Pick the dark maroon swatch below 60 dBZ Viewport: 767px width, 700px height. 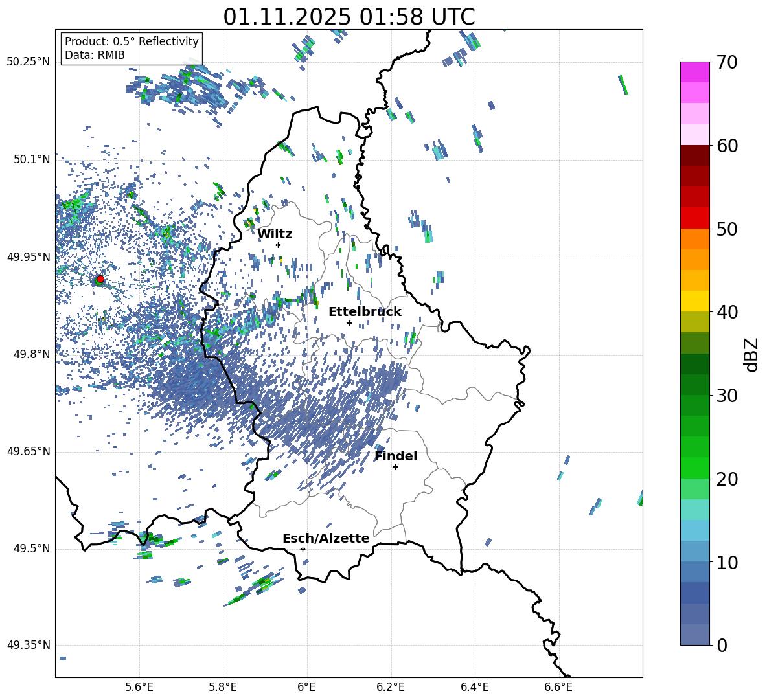694,155
